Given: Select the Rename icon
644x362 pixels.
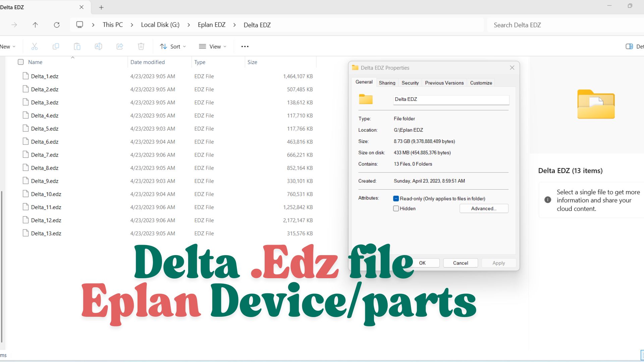Looking at the screenshot, I should click(98, 46).
